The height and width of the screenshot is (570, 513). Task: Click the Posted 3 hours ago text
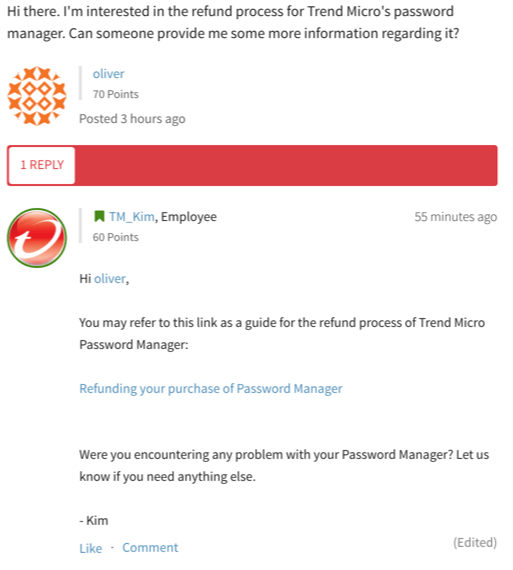coord(132,119)
